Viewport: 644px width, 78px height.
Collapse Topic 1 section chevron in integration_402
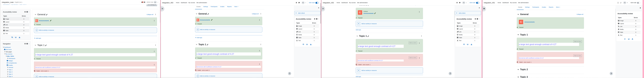(x=357, y=36)
